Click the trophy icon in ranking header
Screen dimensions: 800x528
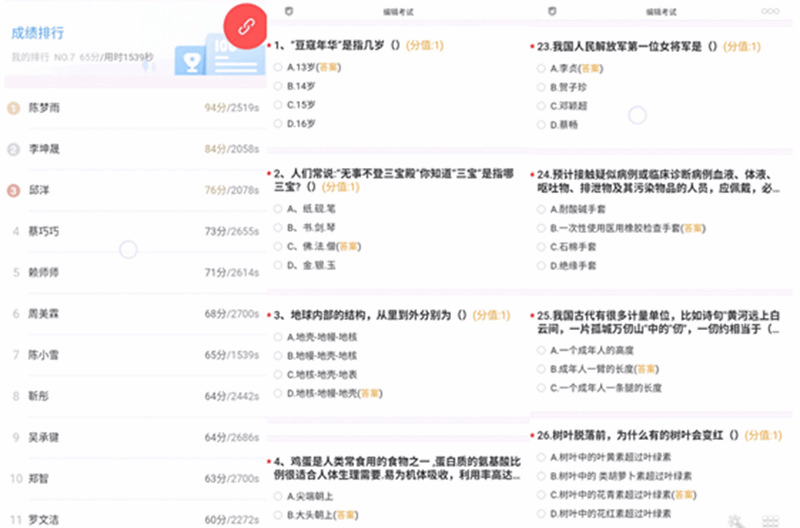pos(186,61)
